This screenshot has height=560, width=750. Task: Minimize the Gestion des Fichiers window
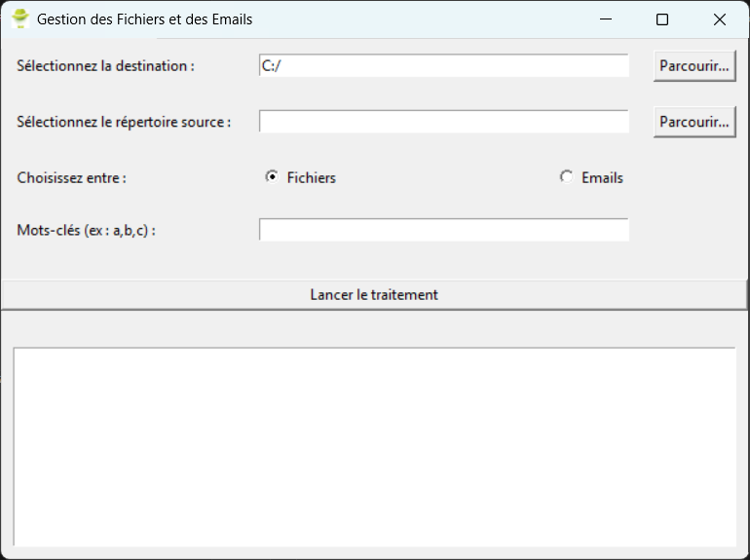pos(606,19)
